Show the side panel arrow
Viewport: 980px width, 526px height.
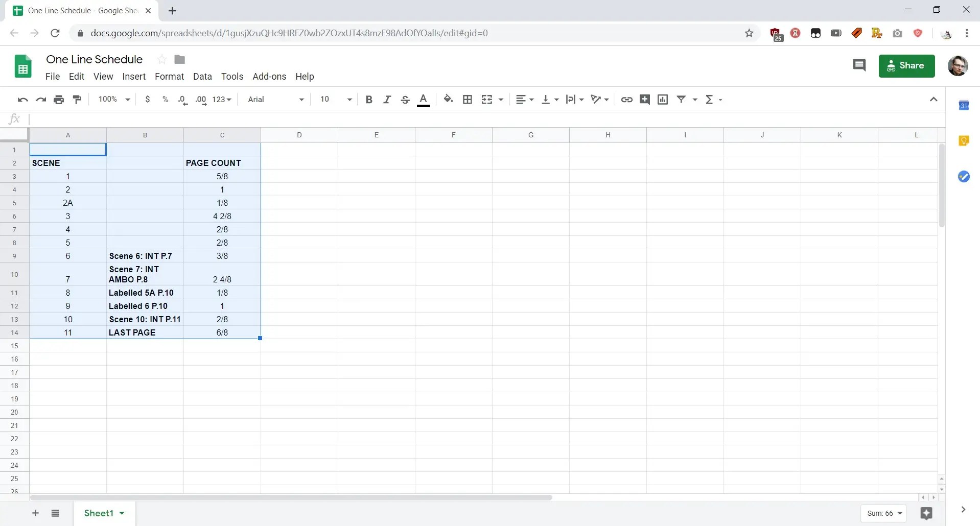click(x=963, y=509)
